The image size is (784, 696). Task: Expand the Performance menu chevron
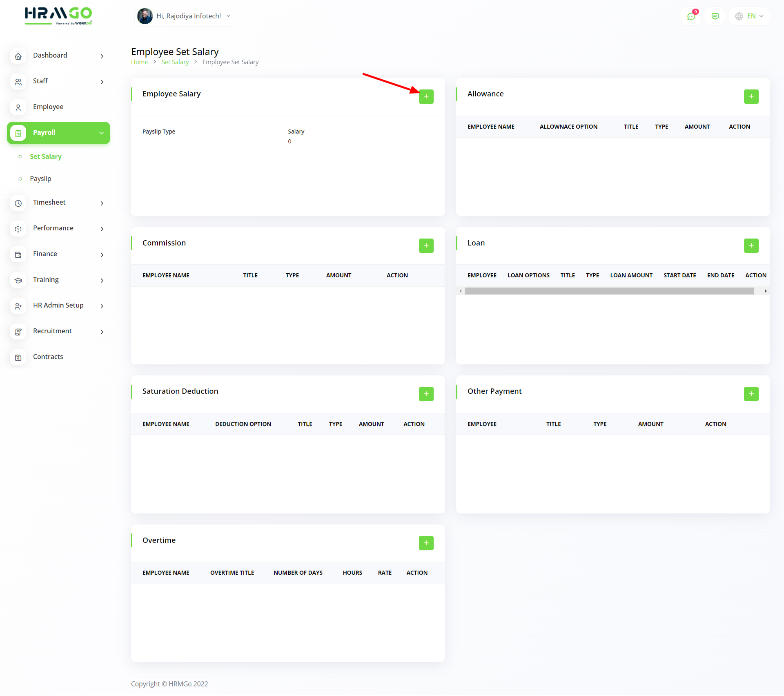102,229
